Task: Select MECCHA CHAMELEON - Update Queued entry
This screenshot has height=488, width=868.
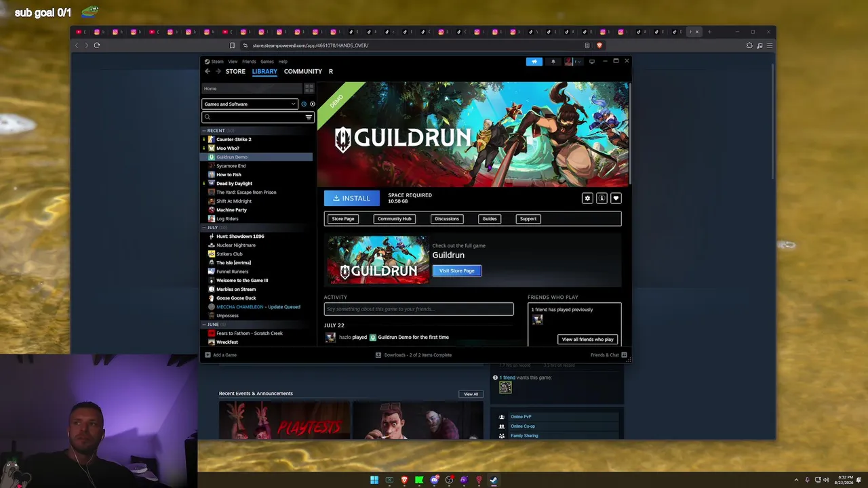Action: point(258,306)
